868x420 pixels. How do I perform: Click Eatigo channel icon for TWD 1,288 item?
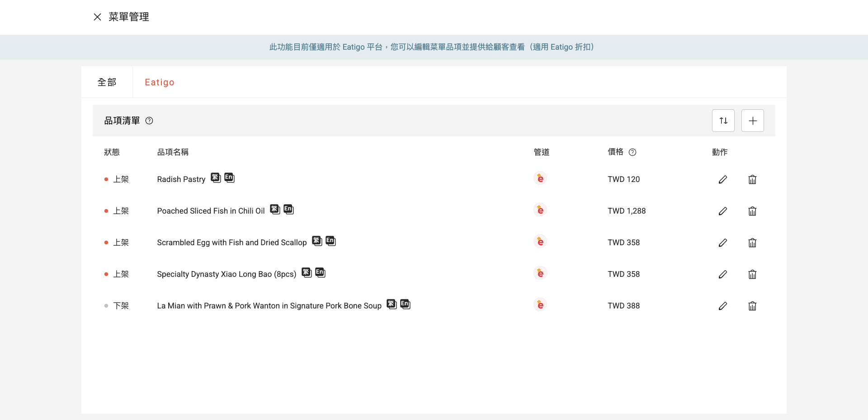540,210
